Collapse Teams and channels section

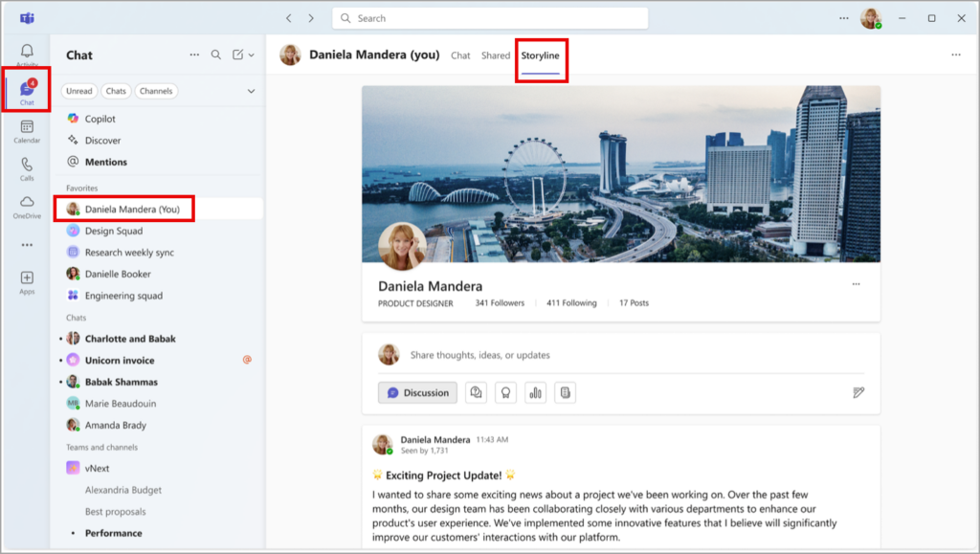[101, 447]
